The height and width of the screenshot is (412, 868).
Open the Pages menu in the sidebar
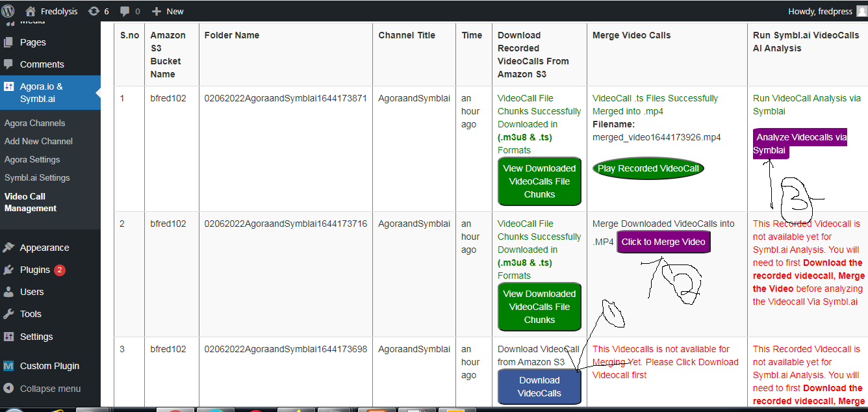tap(32, 42)
